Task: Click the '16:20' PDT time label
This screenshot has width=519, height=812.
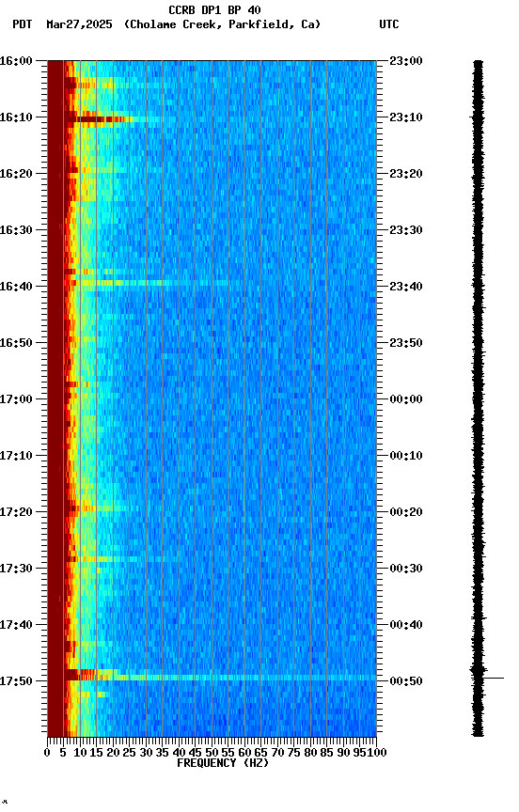Action: click(x=16, y=174)
